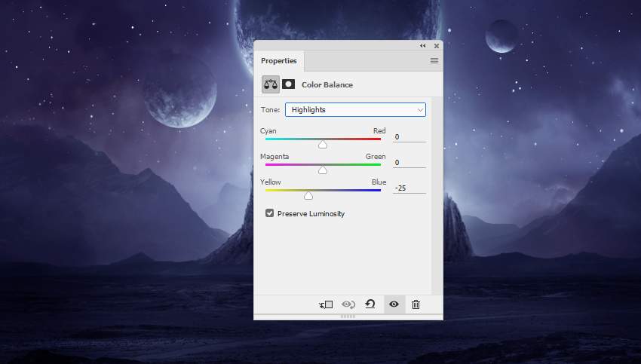Close the Properties panel
The width and height of the screenshot is (641, 364).
tap(436, 46)
